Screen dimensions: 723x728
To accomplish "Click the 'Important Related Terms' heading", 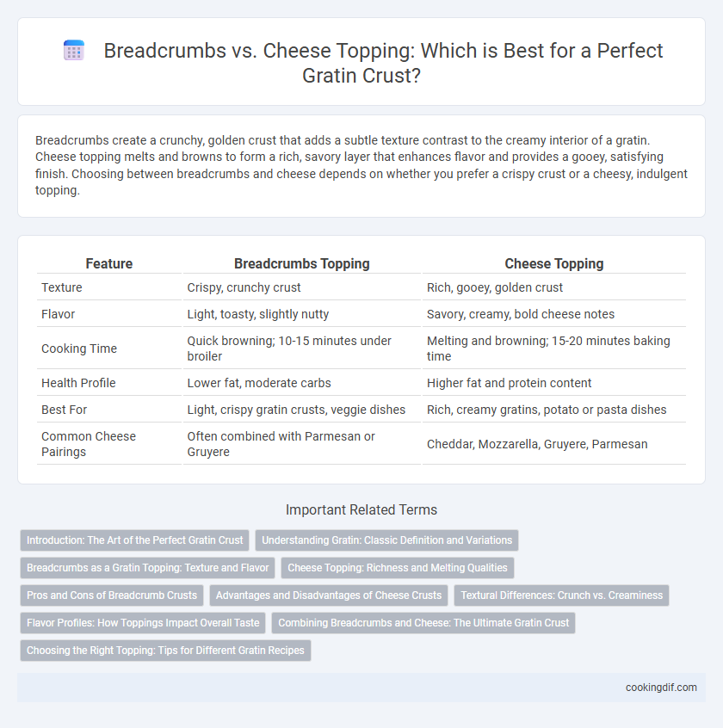I will pos(361,509).
